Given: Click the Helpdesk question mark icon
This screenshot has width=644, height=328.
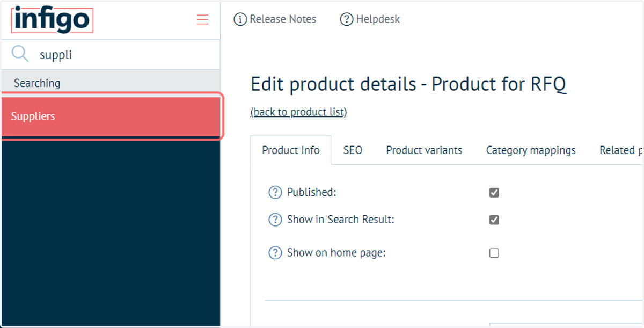Looking at the screenshot, I should tap(346, 19).
